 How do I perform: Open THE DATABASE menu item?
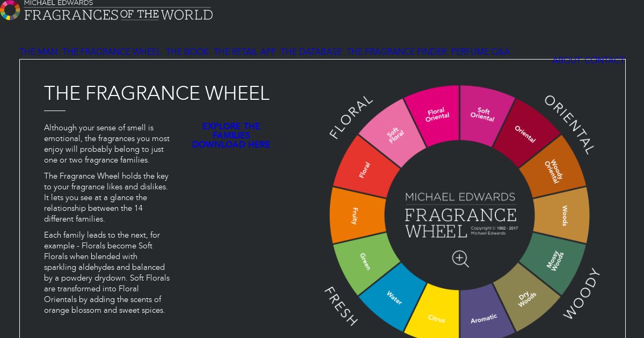click(311, 52)
